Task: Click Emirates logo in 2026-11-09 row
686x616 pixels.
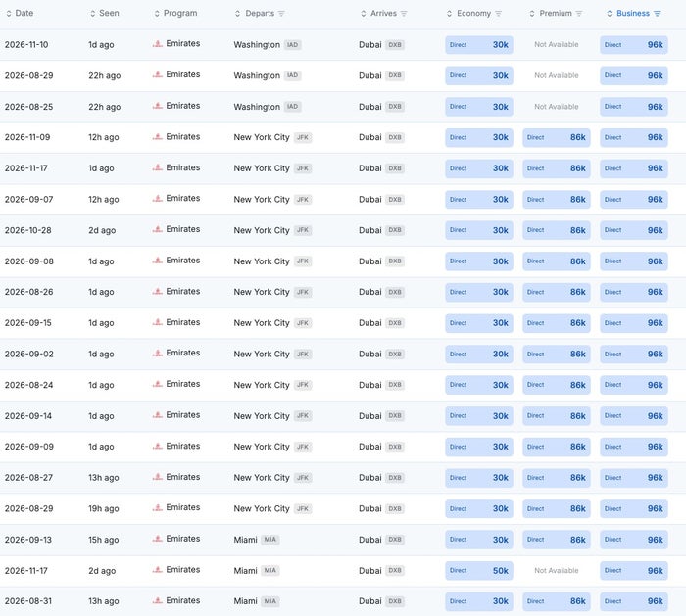Action: tap(158, 137)
